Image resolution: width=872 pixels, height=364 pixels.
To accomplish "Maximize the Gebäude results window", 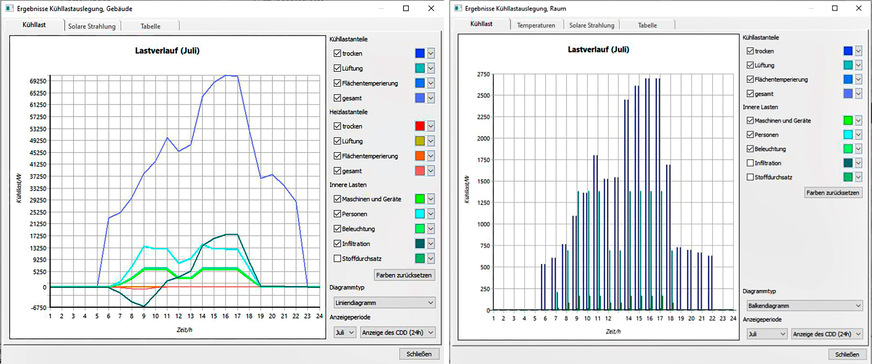I will (x=406, y=8).
